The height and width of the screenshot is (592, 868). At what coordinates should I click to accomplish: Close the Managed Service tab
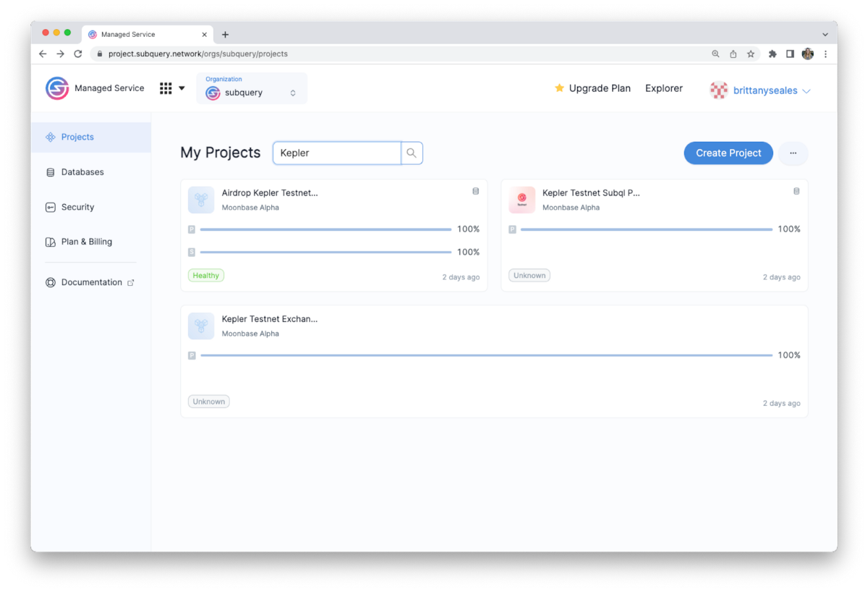coord(205,34)
